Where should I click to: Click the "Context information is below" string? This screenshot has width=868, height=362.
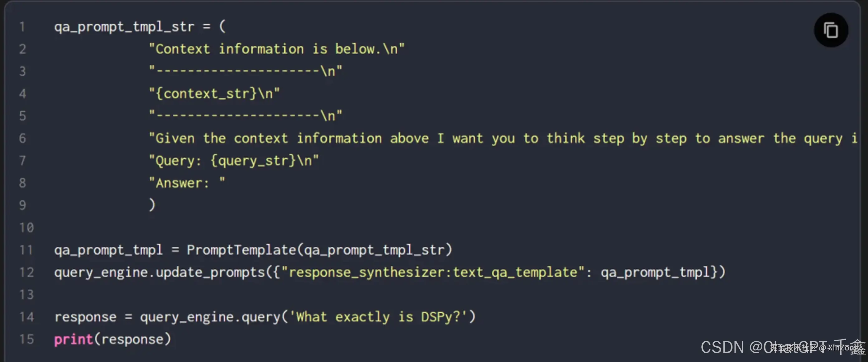[x=276, y=49]
